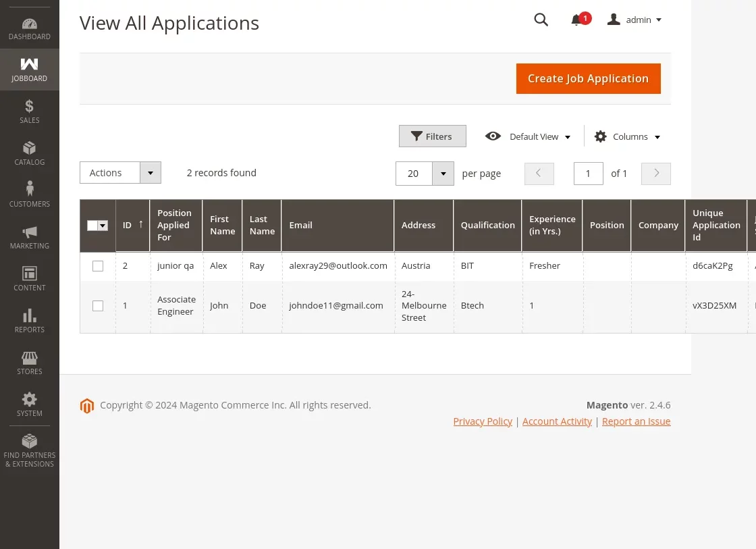This screenshot has width=756, height=549.
Task: Open the Customers sidebar section
Action: coord(29,194)
